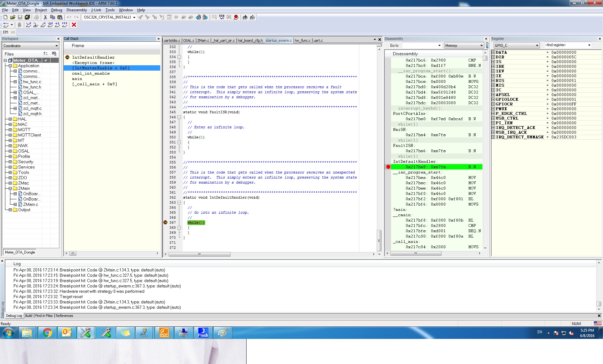
Task: Open the J-Link menu
Action: pyautogui.click(x=96, y=10)
